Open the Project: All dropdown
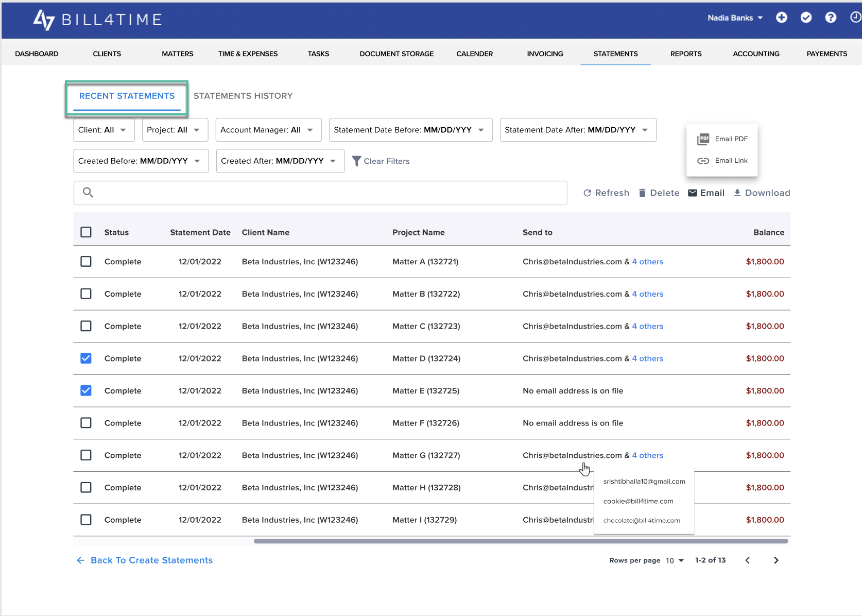The image size is (862, 616). point(175,130)
